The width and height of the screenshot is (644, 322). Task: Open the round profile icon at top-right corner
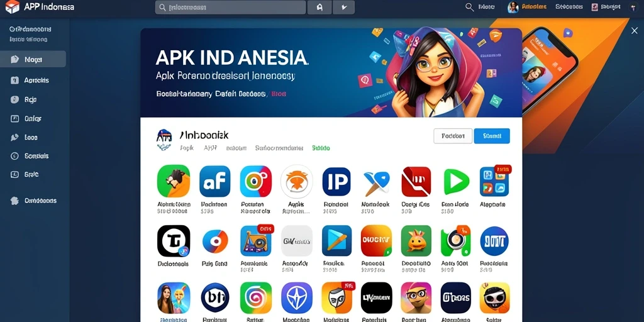pyautogui.click(x=633, y=7)
